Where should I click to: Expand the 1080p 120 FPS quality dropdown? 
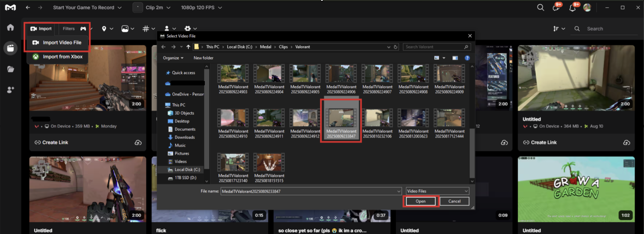201,7
